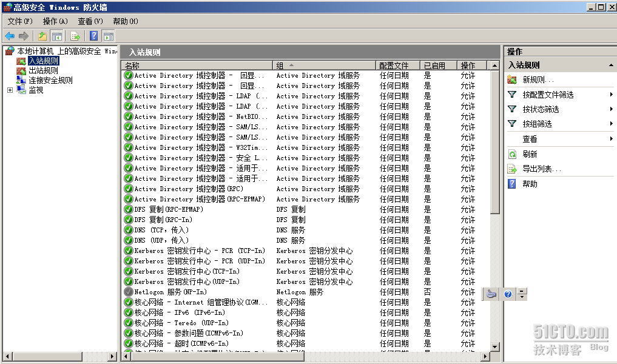Open the 按组筛选 submenu arrow
The image size is (617, 364).
(x=611, y=124)
